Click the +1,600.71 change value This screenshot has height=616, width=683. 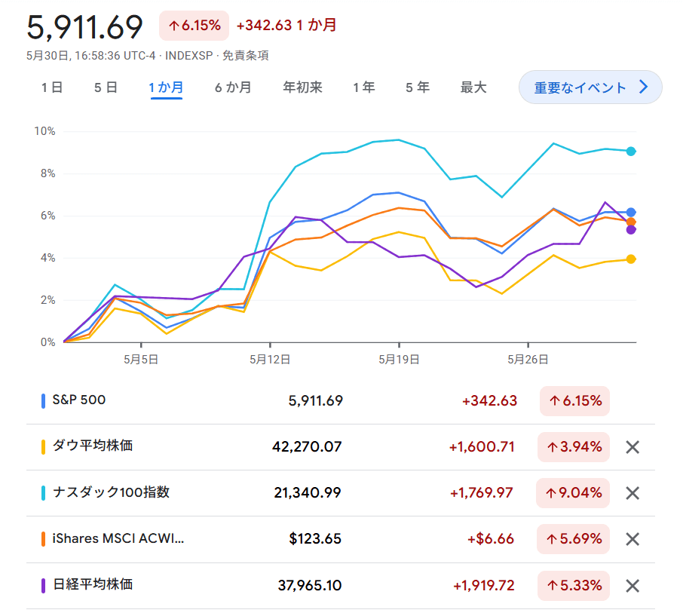click(482, 447)
